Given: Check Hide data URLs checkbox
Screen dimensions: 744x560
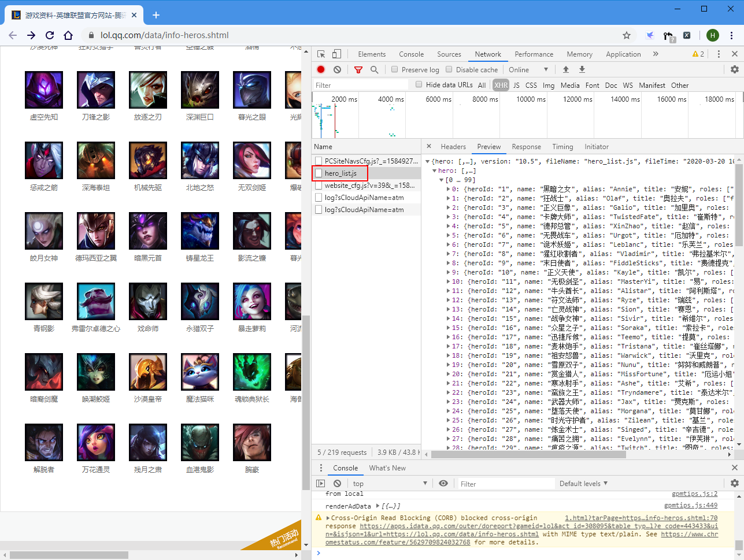Looking at the screenshot, I should pos(419,84).
